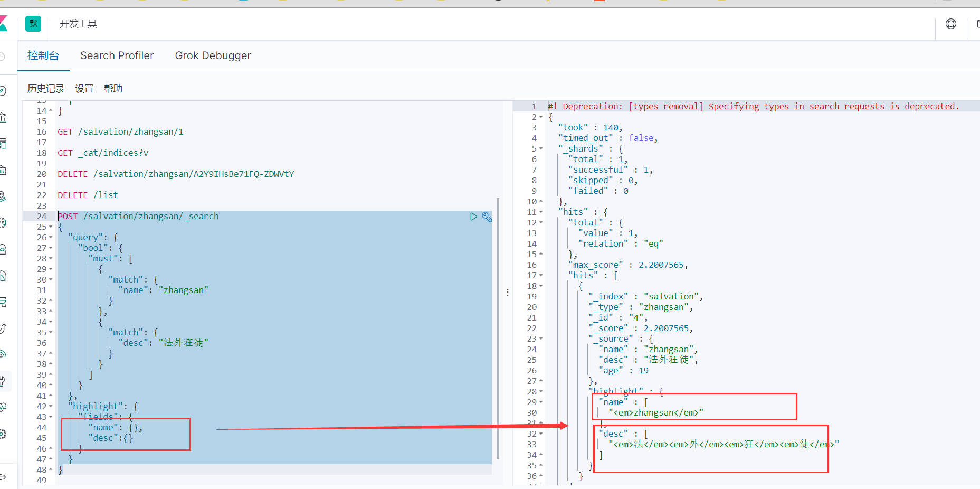Collapse the bool block at editor line 27
This screenshot has width=980, height=489.
point(51,248)
